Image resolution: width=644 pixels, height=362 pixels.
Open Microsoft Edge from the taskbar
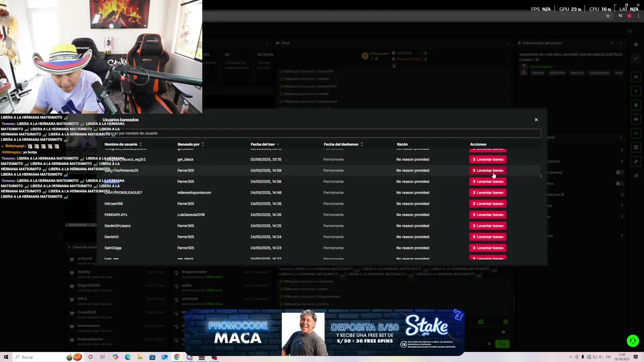127,357
